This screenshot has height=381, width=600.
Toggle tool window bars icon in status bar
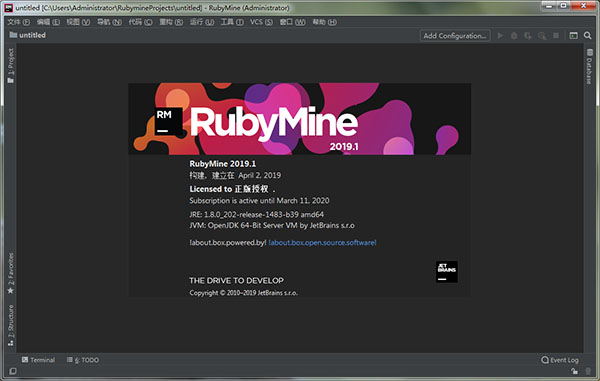(12, 371)
